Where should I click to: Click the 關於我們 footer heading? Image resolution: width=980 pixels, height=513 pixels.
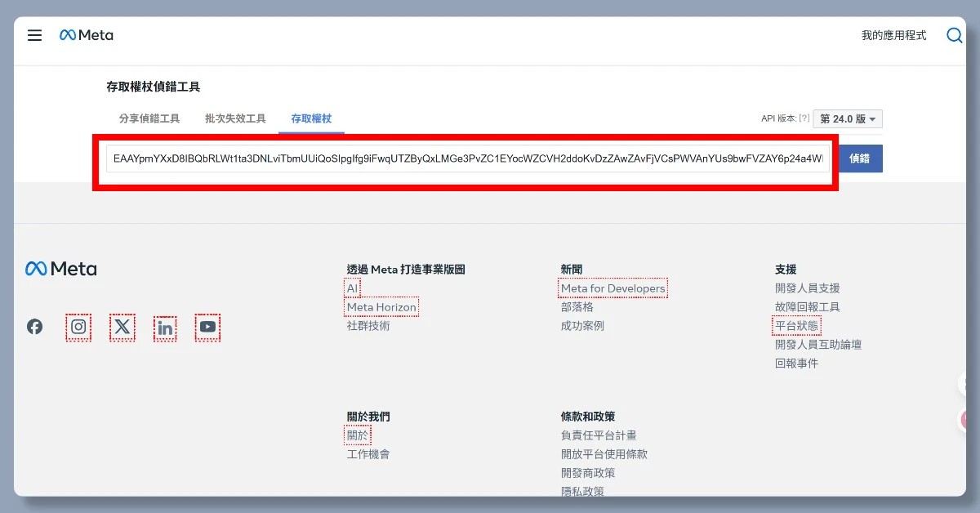click(368, 417)
